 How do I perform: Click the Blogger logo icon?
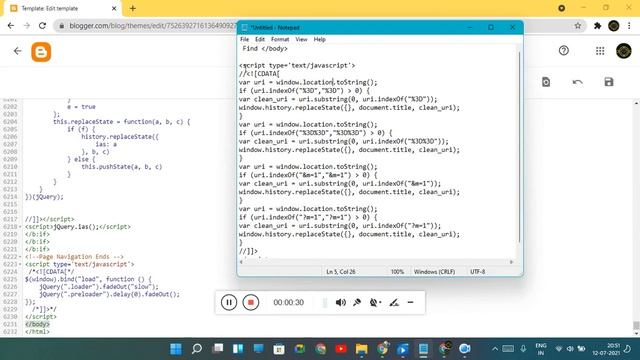(x=41, y=52)
